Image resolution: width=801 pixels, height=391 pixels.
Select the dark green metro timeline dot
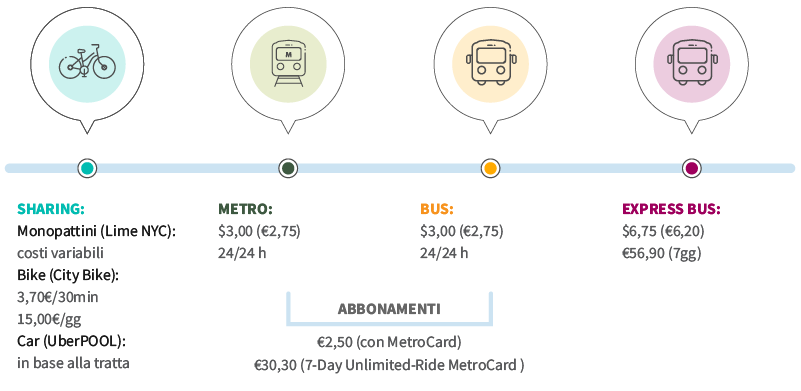click(288, 168)
